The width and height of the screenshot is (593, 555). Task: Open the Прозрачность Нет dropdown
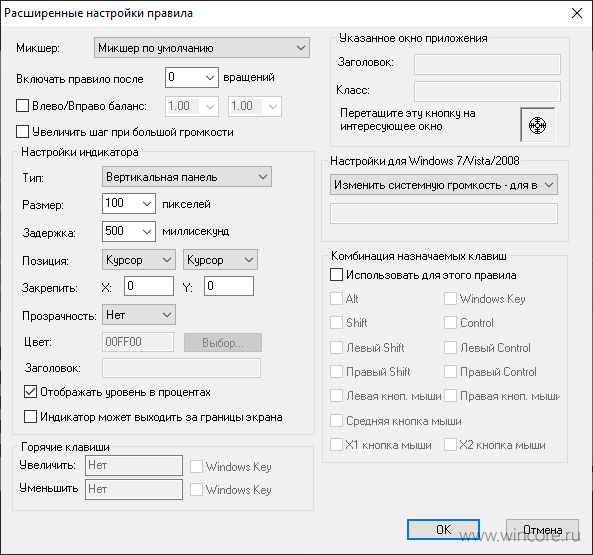[x=139, y=315]
